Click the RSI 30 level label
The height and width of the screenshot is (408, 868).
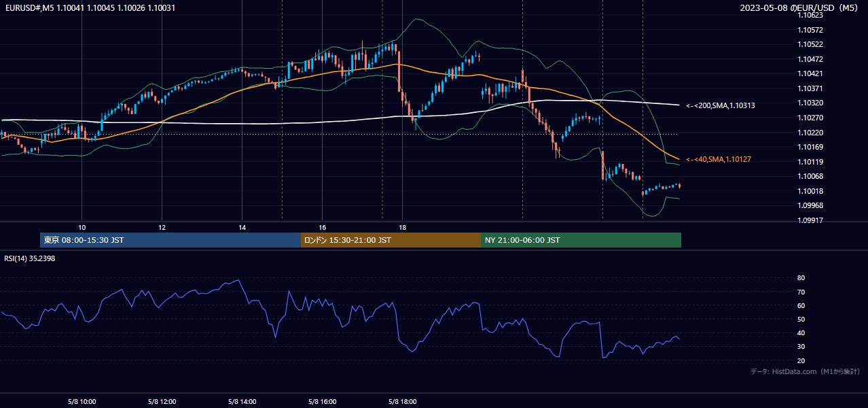(x=801, y=346)
